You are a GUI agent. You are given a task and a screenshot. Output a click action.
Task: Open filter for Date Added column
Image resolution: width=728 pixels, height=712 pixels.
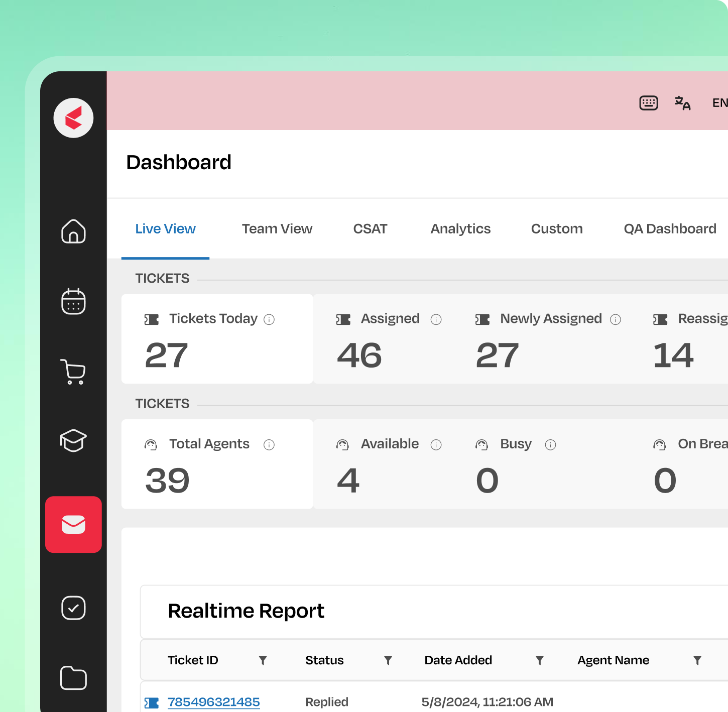(x=540, y=660)
